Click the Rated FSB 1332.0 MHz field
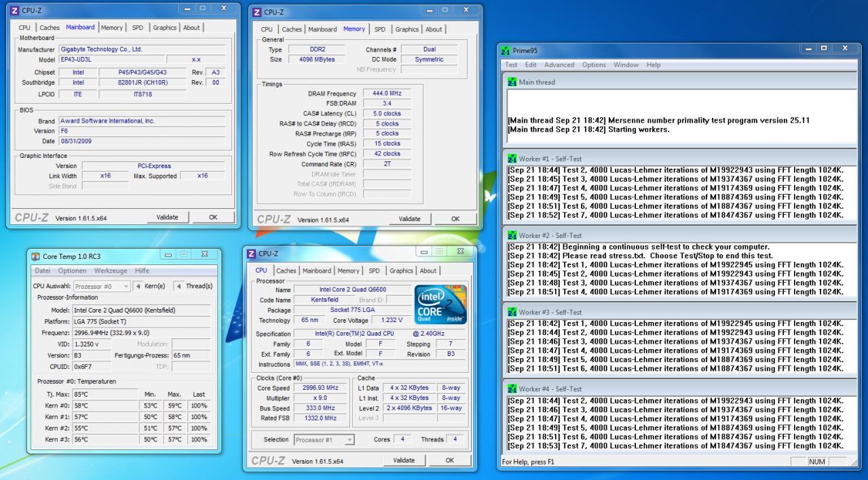Image resolution: width=868 pixels, height=480 pixels. [x=320, y=418]
